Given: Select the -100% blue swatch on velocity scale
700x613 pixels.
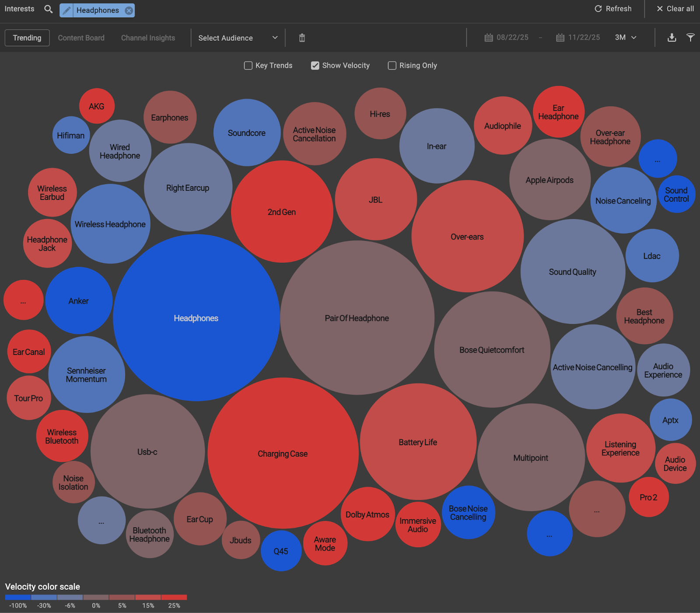Looking at the screenshot, I should pos(17,597).
